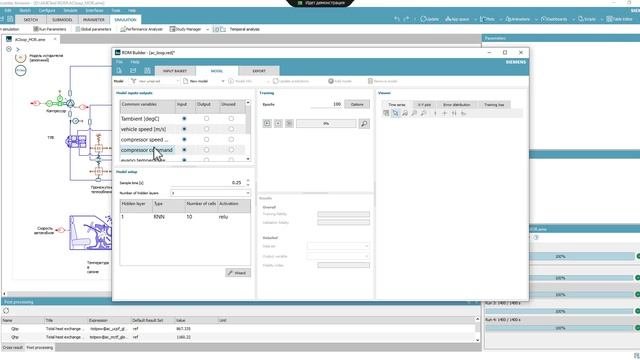Select Unused radio for Tambient [degC]
This screenshot has height=360, width=640.
coord(231,118)
